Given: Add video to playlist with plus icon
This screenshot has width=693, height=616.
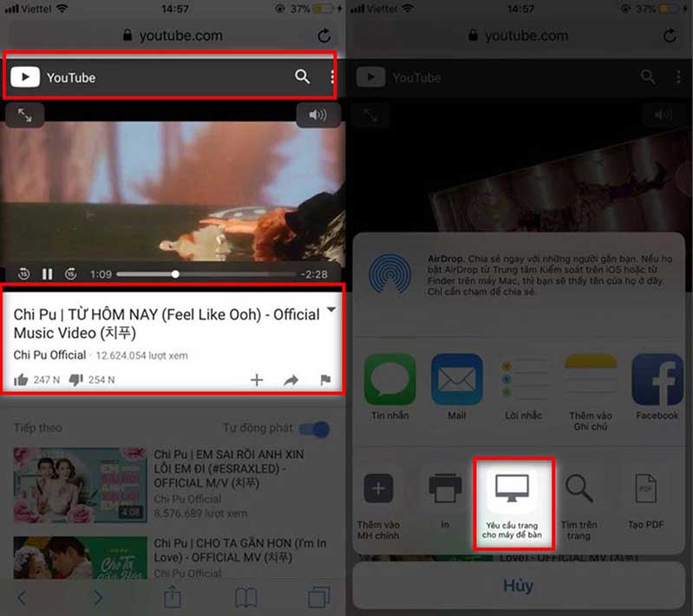Looking at the screenshot, I should pyautogui.click(x=257, y=380).
